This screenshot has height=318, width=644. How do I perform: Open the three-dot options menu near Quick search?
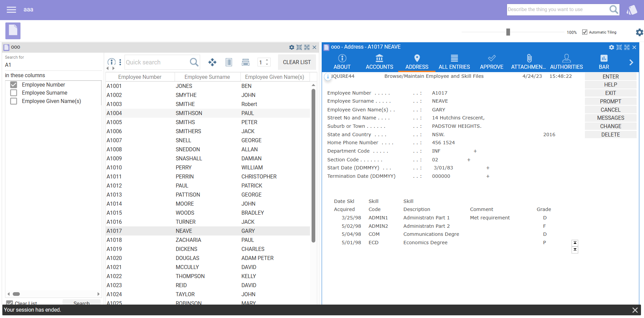120,62
